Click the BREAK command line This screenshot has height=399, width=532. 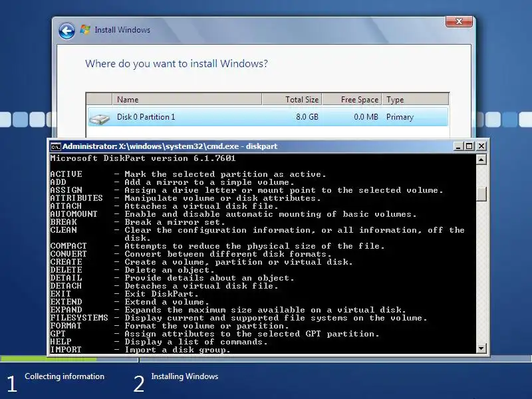(138, 222)
